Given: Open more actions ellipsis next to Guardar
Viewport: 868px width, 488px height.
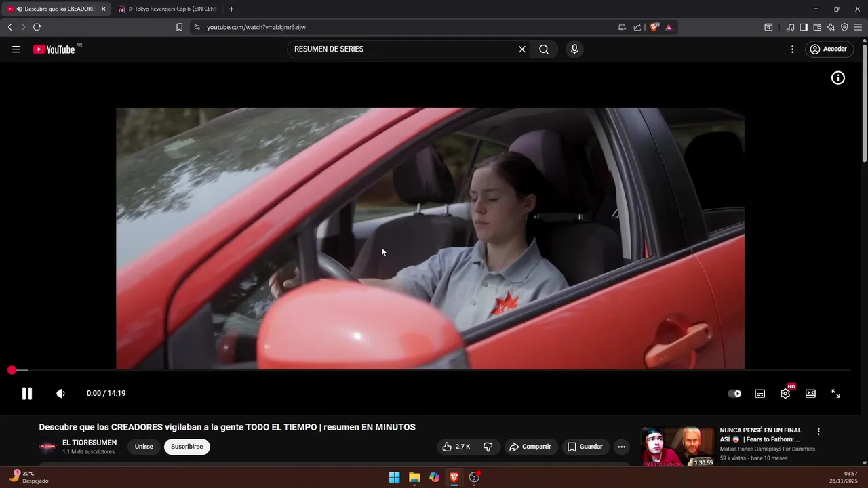Looking at the screenshot, I should [x=621, y=447].
